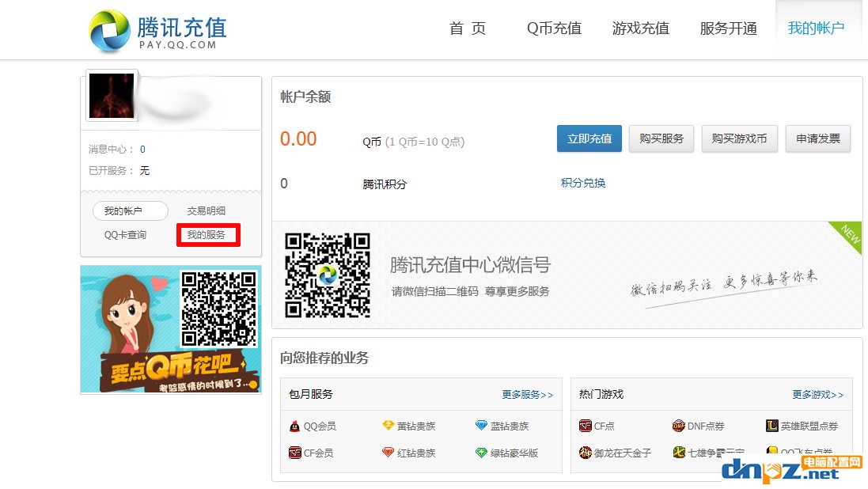
Task: Click the QQ会员 penguin icon
Action: tap(295, 426)
